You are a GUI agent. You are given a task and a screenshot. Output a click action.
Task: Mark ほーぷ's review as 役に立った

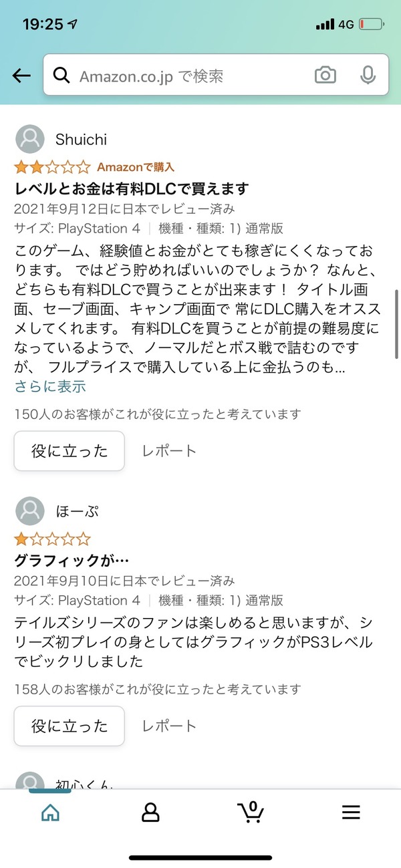click(70, 726)
